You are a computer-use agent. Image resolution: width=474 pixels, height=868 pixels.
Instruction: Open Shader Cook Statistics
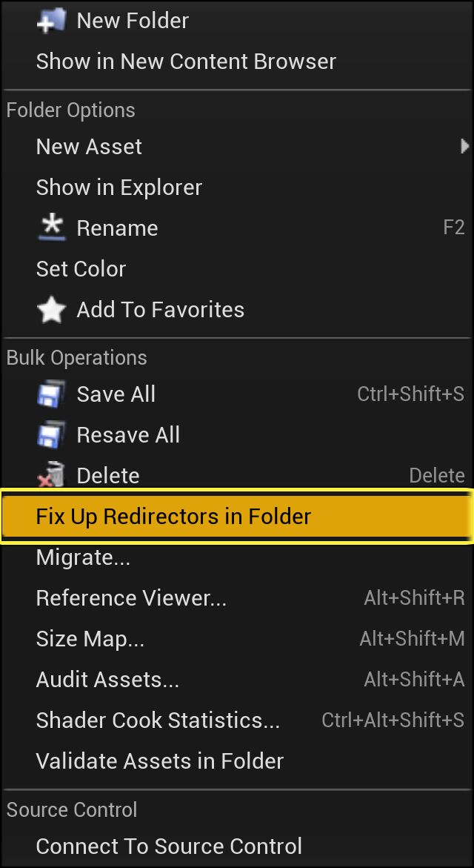[158, 720]
